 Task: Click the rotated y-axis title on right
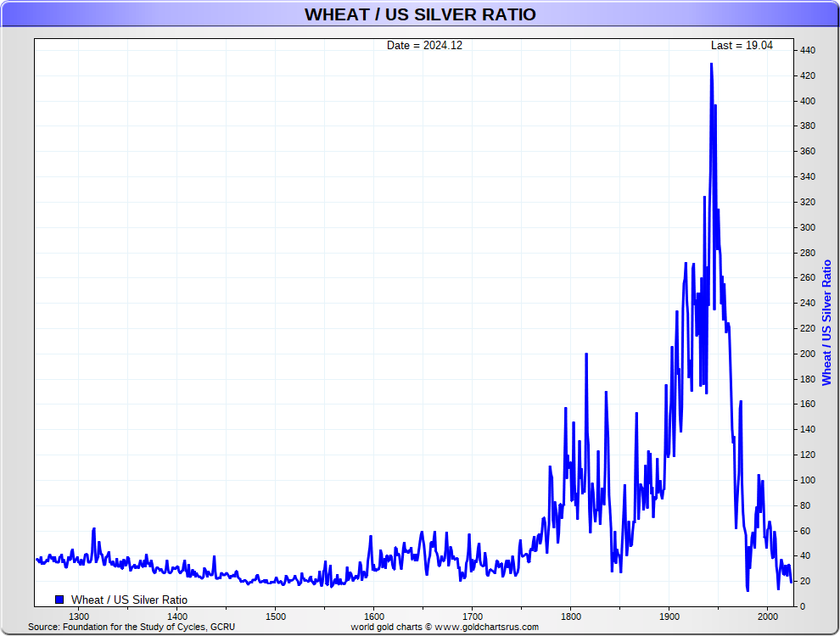[x=826, y=322]
